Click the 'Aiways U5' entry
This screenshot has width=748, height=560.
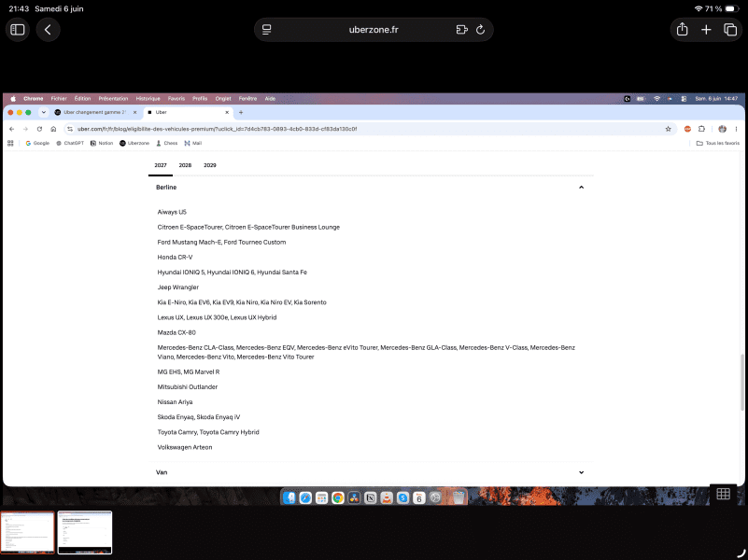point(172,212)
